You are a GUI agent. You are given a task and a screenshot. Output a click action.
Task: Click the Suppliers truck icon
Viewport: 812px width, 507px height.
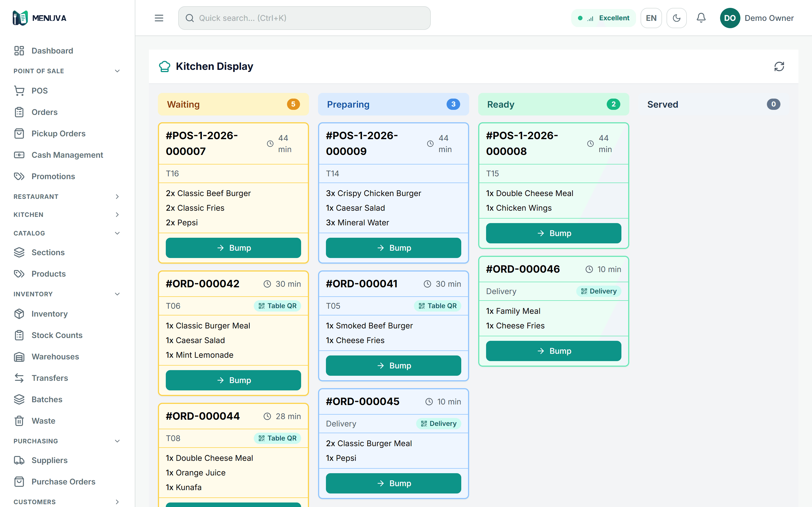[x=19, y=461]
